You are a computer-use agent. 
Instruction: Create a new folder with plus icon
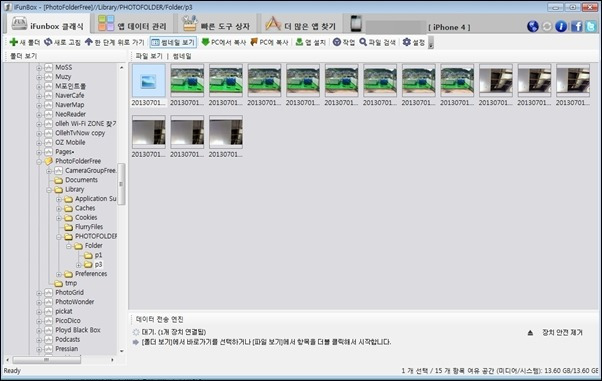(25, 42)
